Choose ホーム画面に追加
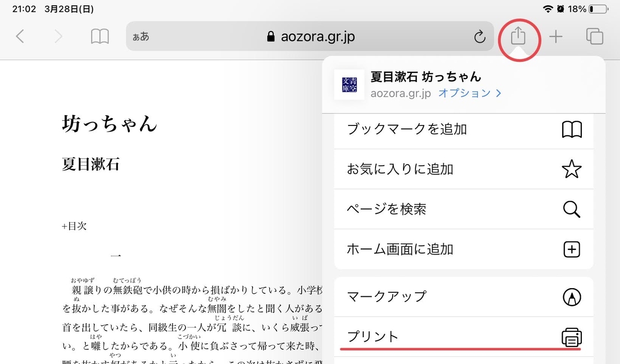This screenshot has height=364, width=620. click(x=463, y=249)
